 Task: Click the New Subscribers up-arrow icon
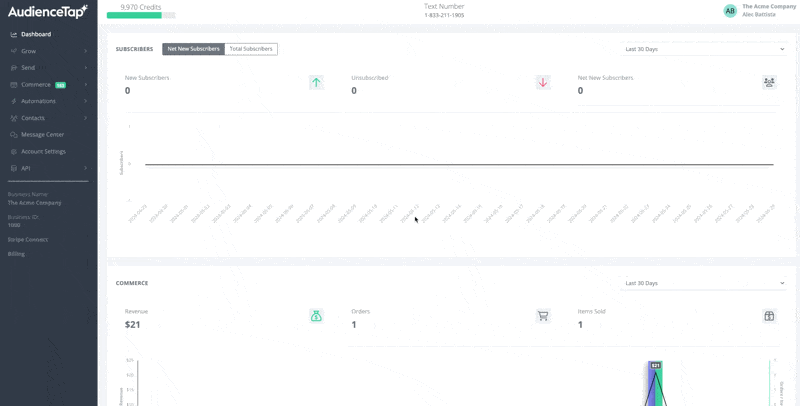(316, 83)
